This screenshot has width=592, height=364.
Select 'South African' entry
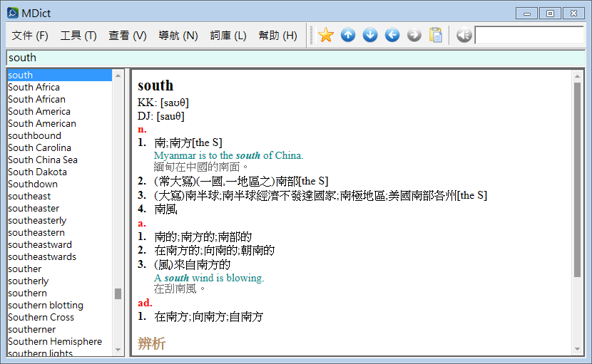(59, 99)
